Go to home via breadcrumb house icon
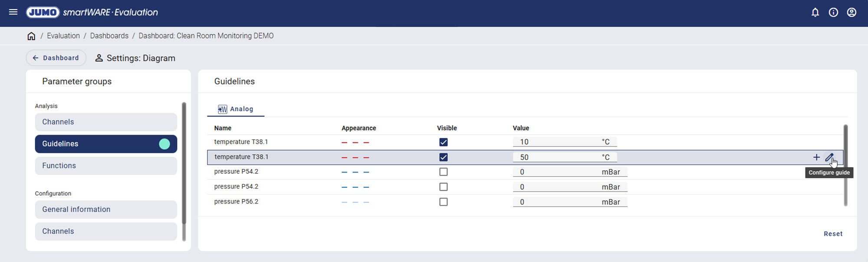Image resolution: width=868 pixels, height=262 pixels. click(31, 36)
